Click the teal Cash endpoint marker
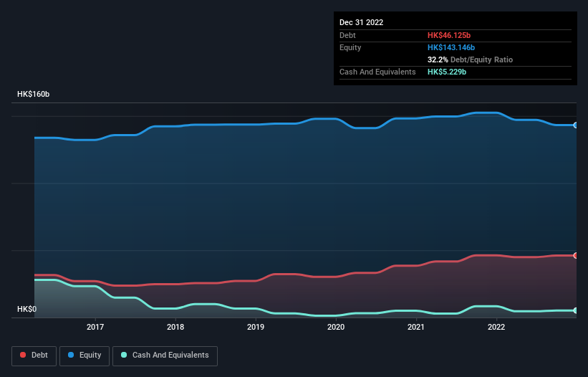588x377 pixels. tap(576, 310)
